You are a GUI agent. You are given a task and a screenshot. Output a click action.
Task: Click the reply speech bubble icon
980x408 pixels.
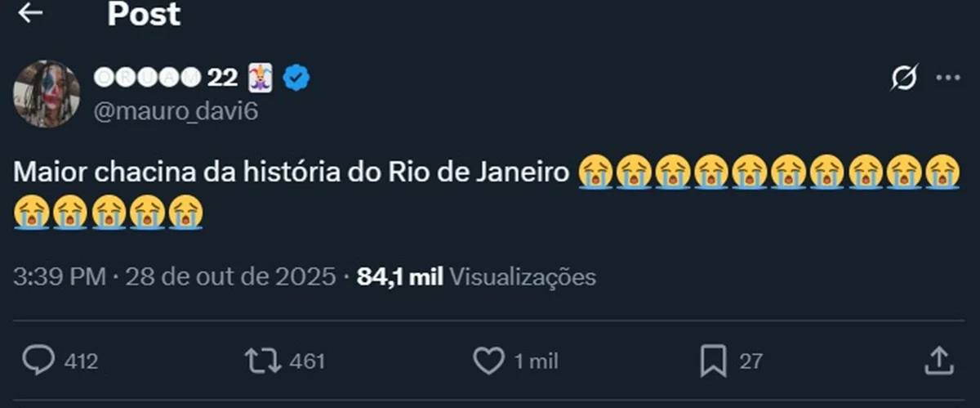38,361
